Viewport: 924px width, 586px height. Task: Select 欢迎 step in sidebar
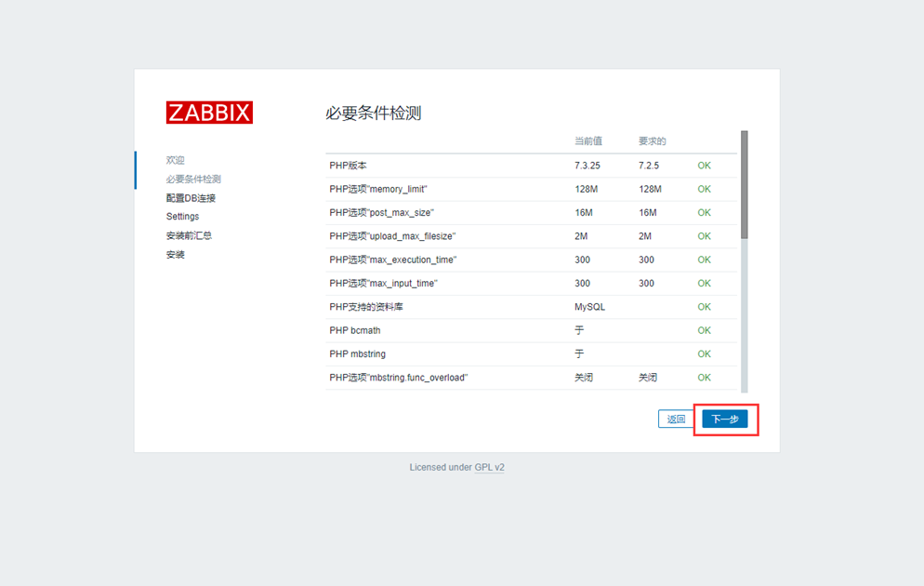click(176, 160)
